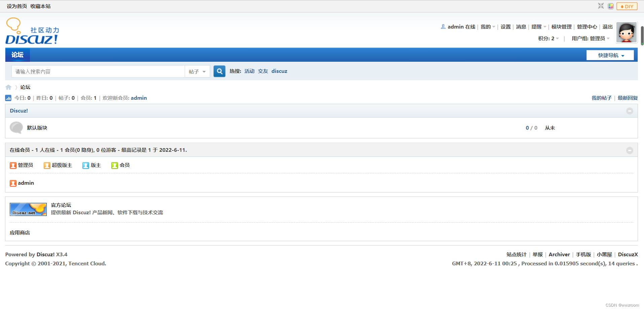Click welcome new member admin link
The height and width of the screenshot is (310, 644).
(x=139, y=98)
